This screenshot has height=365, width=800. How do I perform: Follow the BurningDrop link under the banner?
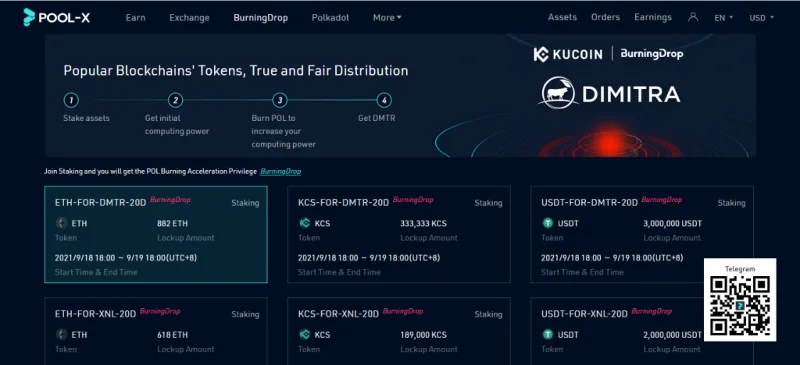pos(281,172)
